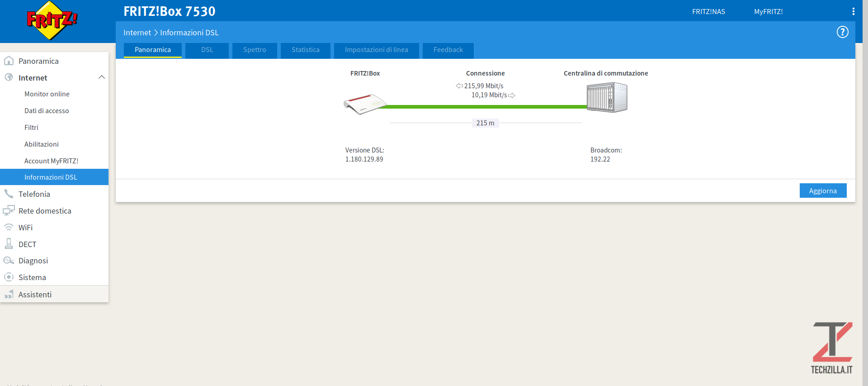Click the Broadcom 192.22 value
Image resolution: width=868 pixels, height=386 pixels.
click(600, 159)
